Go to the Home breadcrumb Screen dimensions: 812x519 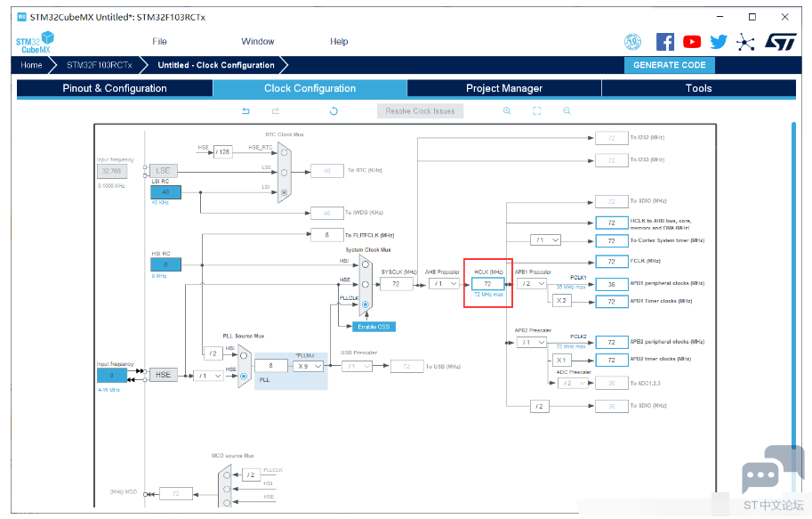pyautogui.click(x=32, y=65)
